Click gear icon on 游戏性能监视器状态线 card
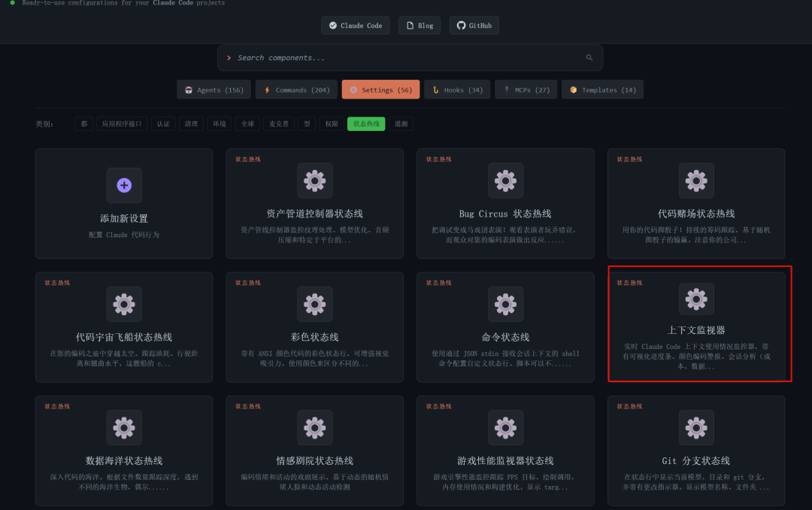This screenshot has width=812, height=510. pos(505,427)
